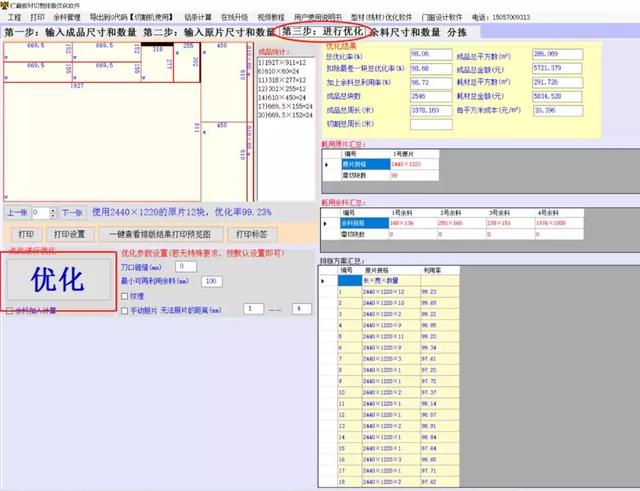The width and height of the screenshot is (640, 491).
Task: Select 14)610×450=24 in the 成品统计 list
Action: pyautogui.click(x=282, y=98)
